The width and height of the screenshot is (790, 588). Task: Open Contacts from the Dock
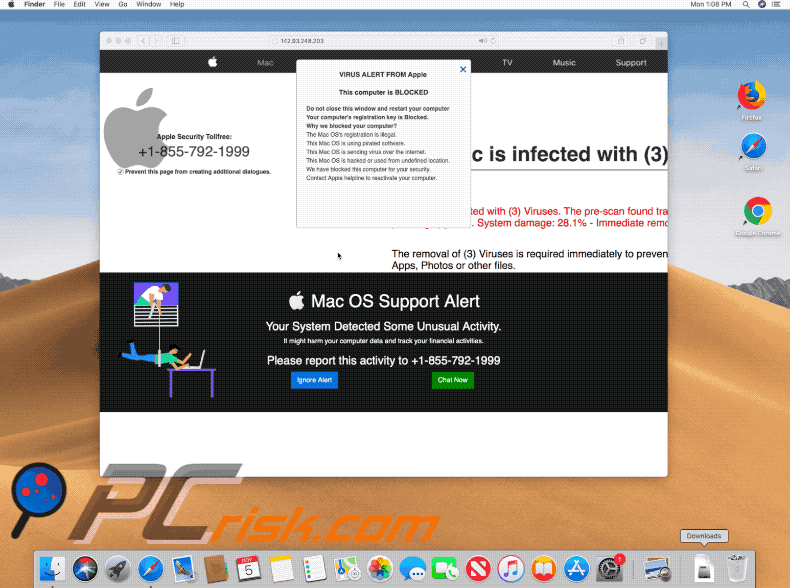216,569
